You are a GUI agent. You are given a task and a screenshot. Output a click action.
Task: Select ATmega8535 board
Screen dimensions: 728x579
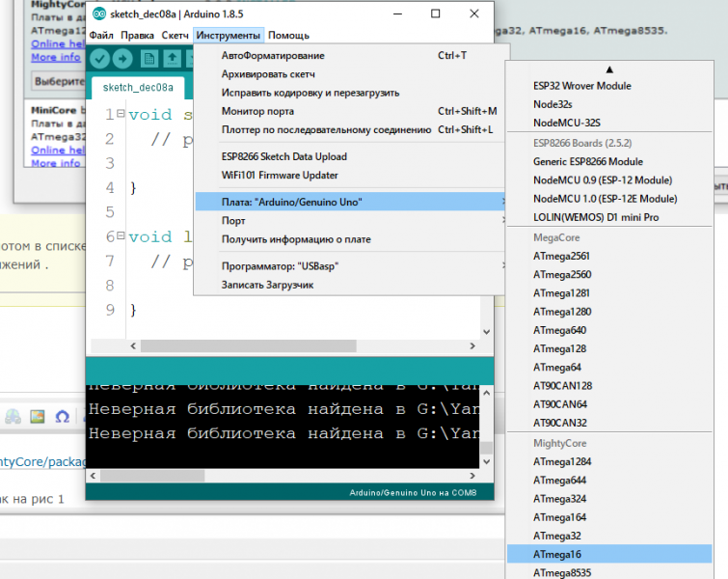click(609, 572)
